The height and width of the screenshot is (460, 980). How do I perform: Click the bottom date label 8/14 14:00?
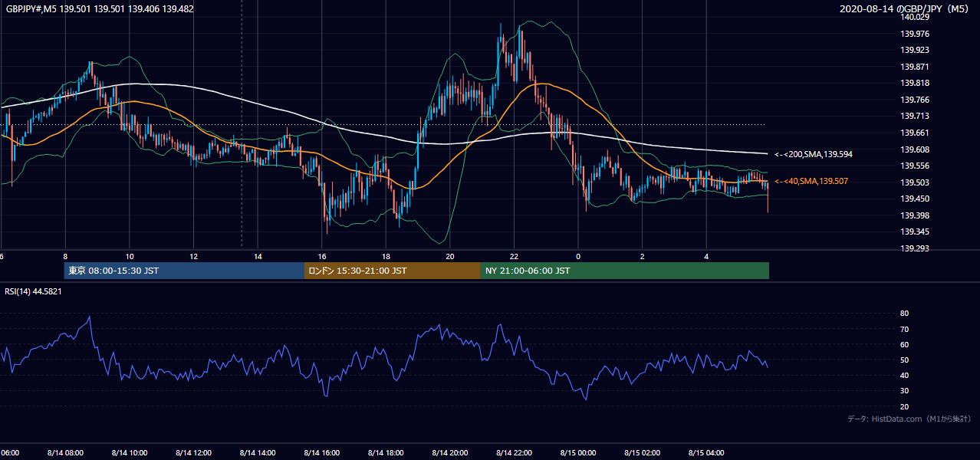tap(258, 452)
